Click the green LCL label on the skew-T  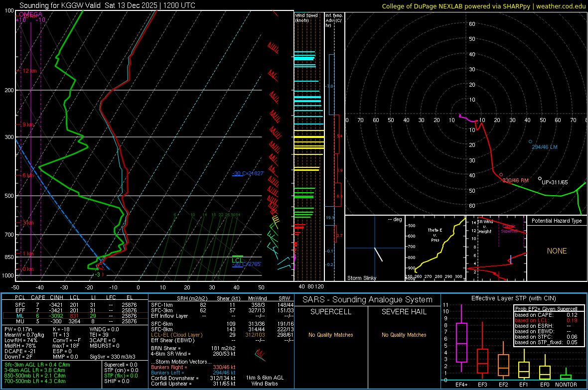coord(237,260)
